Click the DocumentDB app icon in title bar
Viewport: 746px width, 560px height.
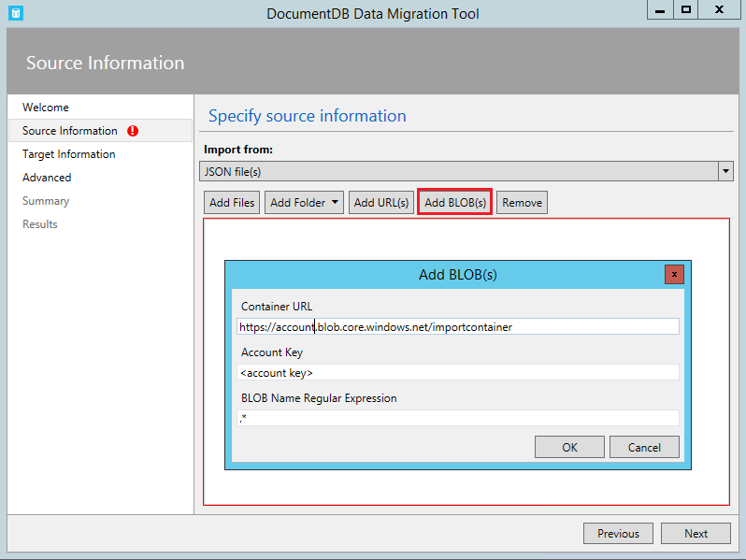[15, 13]
